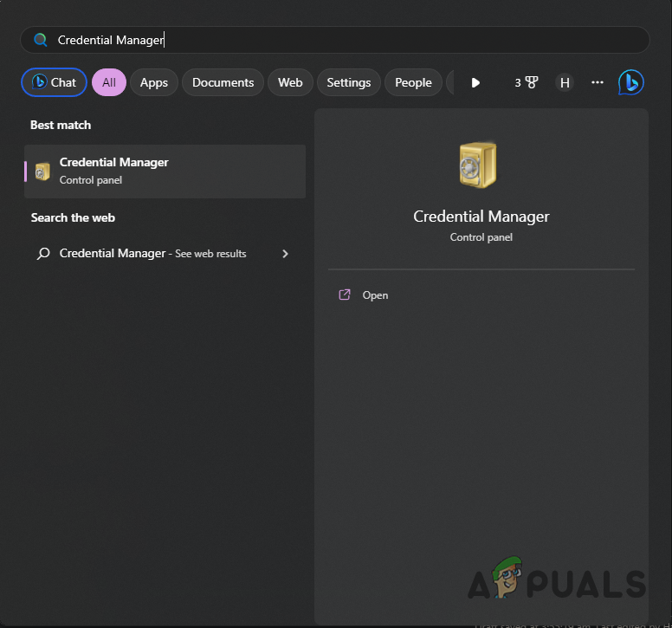
Task: Launch Bing Chat from the top-right Bing icon
Action: tap(630, 82)
